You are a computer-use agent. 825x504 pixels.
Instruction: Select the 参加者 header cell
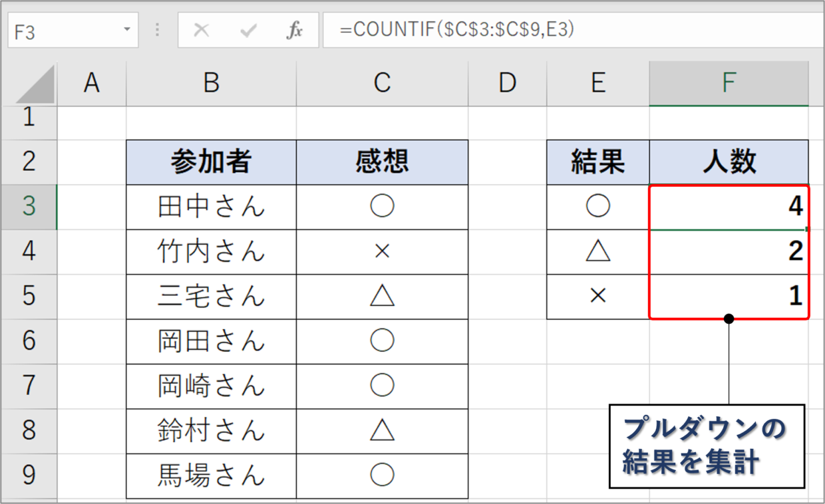tap(211, 162)
